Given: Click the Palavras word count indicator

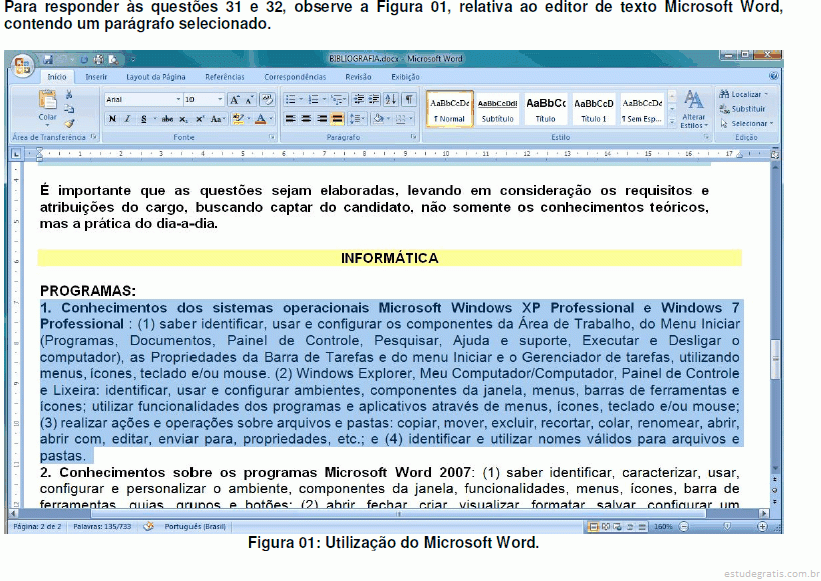Looking at the screenshot, I should tap(103, 525).
